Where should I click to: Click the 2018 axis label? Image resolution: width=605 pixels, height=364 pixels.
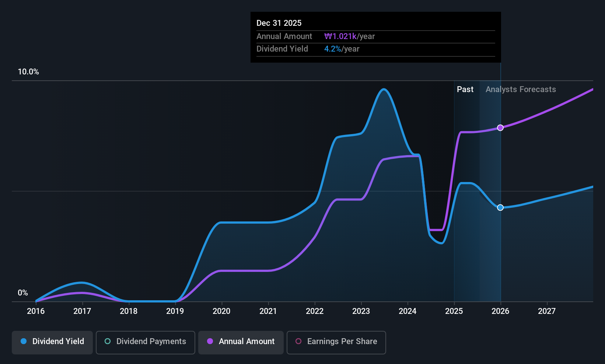129,311
